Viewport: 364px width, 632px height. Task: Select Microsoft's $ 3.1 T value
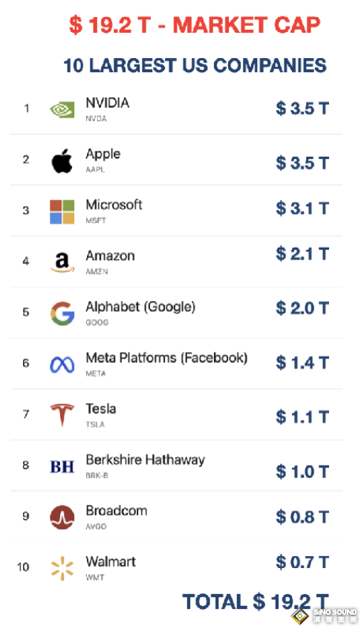(302, 208)
